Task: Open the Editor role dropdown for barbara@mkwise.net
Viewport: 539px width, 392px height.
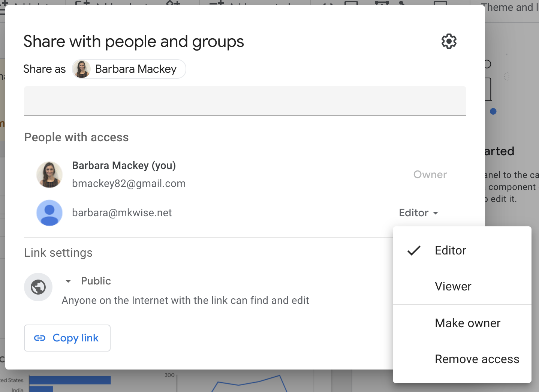Action: point(419,212)
